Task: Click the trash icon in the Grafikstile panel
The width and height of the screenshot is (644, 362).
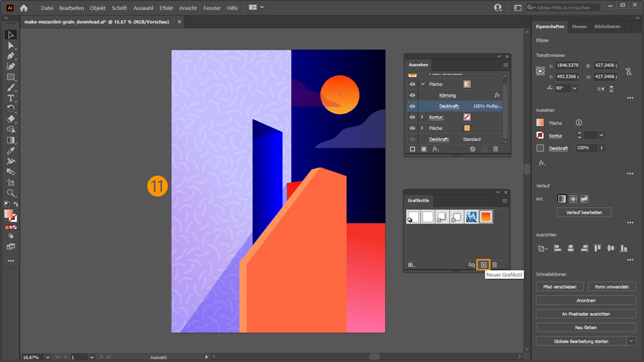Action: pos(495,265)
